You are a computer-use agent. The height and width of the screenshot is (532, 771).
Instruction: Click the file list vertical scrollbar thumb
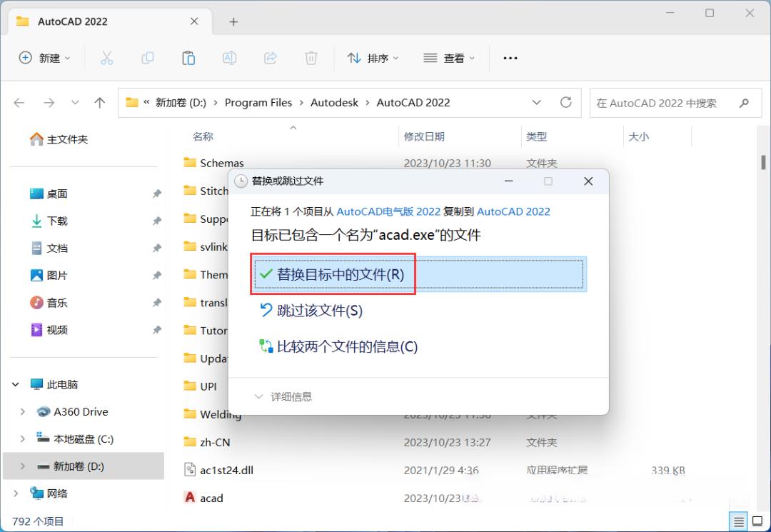763,162
